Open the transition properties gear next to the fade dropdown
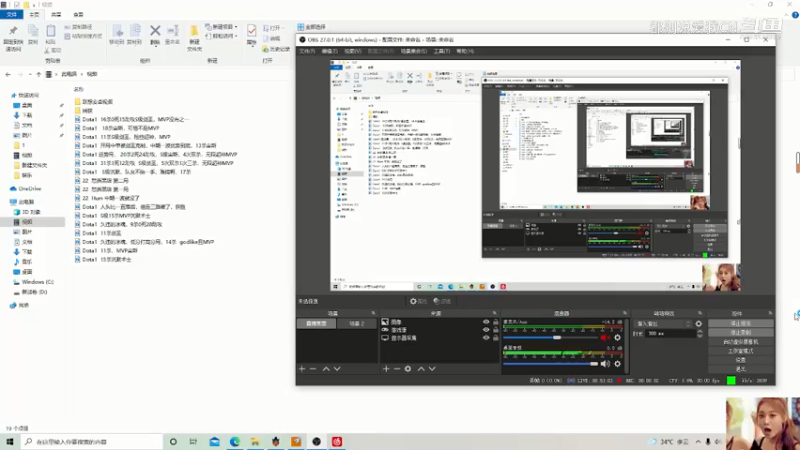The width and height of the screenshot is (800, 450). tap(698, 323)
